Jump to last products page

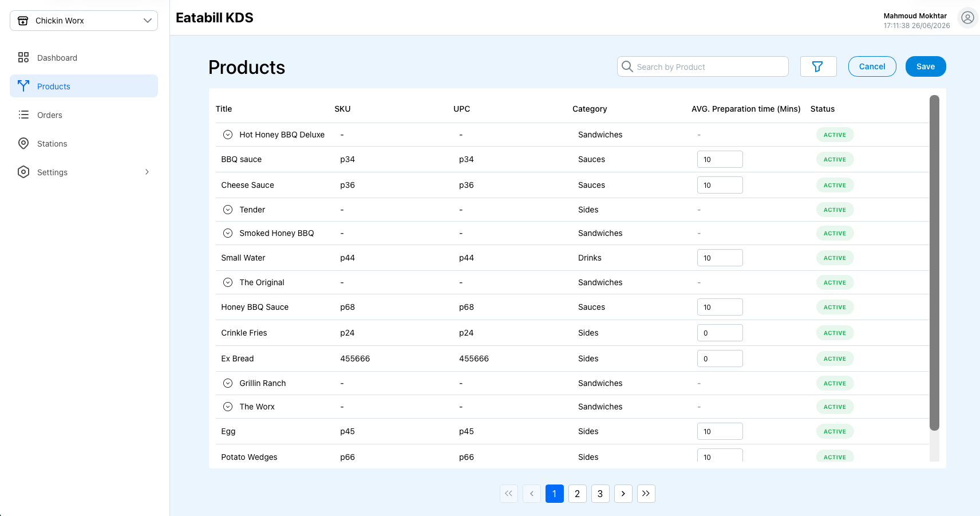coord(646,494)
